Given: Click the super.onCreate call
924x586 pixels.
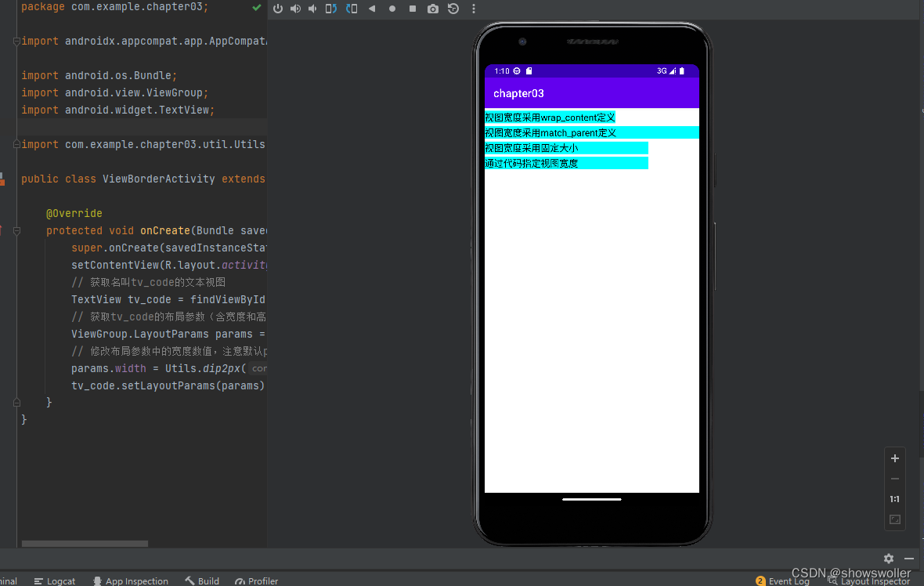Looking at the screenshot, I should [x=168, y=248].
